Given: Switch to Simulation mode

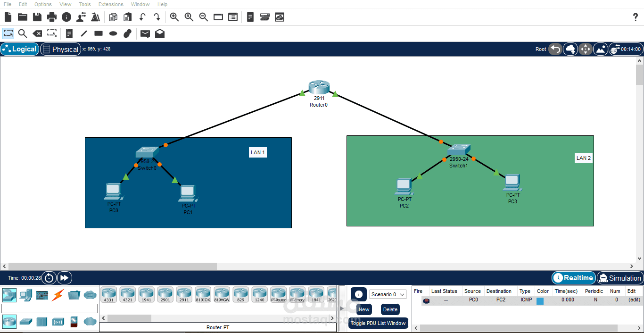Looking at the screenshot, I should point(619,278).
